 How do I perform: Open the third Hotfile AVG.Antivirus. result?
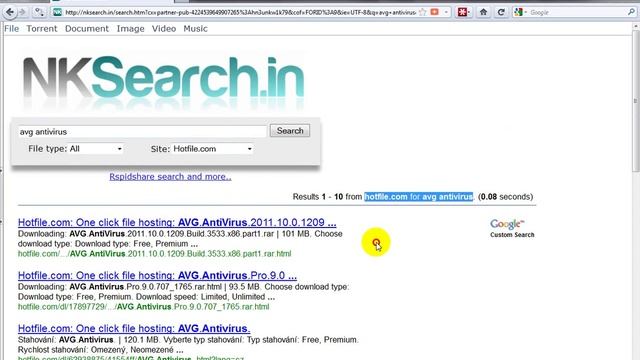[x=134, y=329]
